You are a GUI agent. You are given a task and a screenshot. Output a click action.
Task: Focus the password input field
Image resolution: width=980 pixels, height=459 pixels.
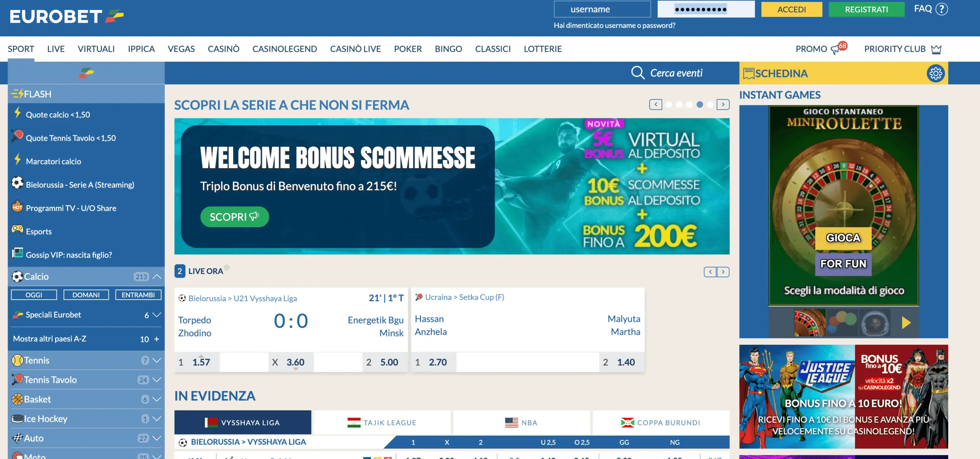coord(706,9)
